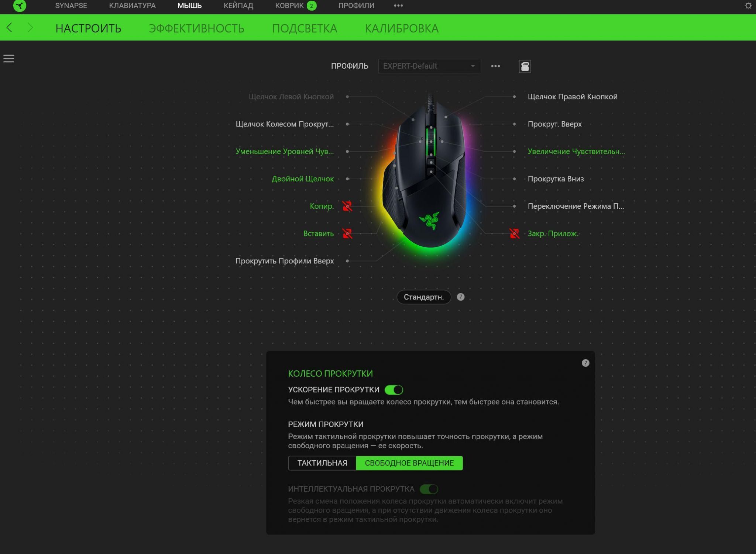Open help icon in scroll wheel panel
Viewport: 756px width, 554px height.
click(585, 363)
